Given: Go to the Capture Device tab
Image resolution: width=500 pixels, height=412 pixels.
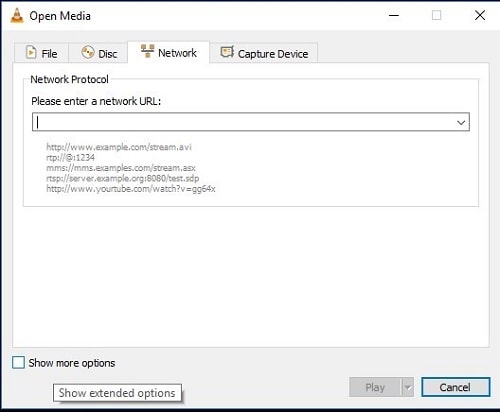Looking at the screenshot, I should [x=264, y=53].
